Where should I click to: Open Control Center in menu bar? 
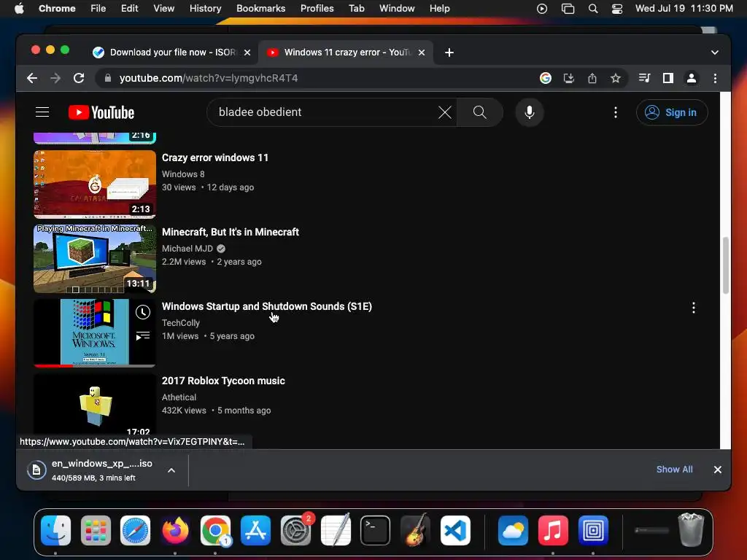tap(617, 9)
